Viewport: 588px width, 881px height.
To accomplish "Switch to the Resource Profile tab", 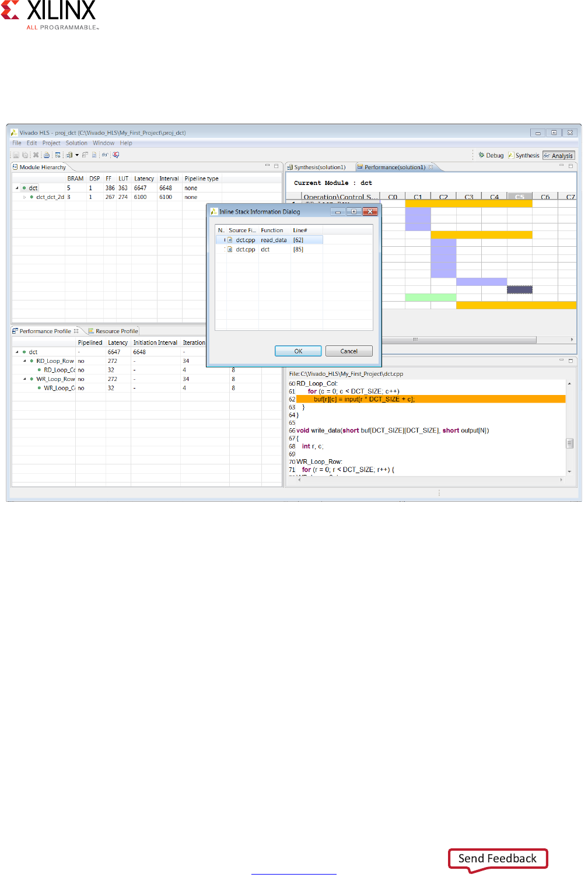I will (x=113, y=331).
